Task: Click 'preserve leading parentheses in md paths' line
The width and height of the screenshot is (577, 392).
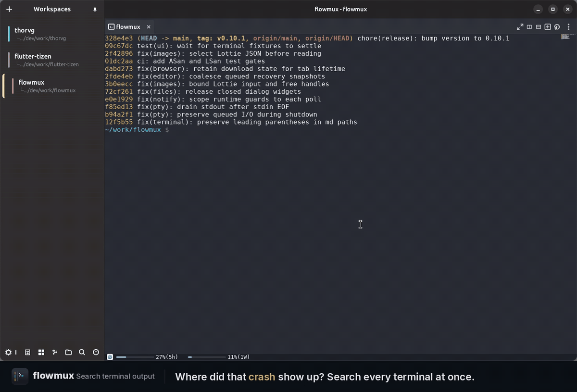Action: [x=277, y=122]
